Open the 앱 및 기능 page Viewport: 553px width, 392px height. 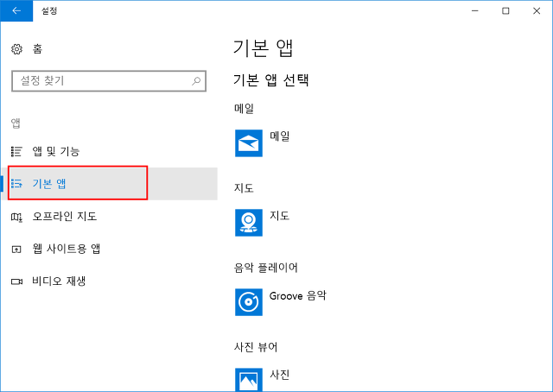point(56,152)
